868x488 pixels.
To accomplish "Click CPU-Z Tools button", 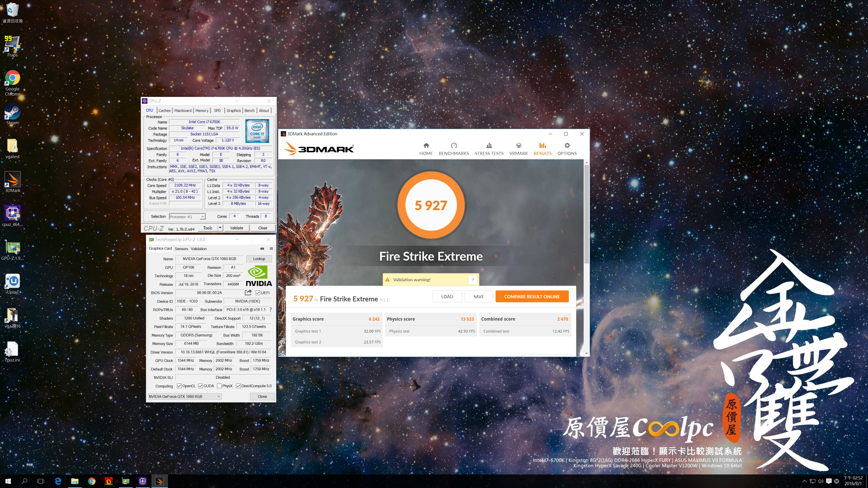I will tap(208, 228).
